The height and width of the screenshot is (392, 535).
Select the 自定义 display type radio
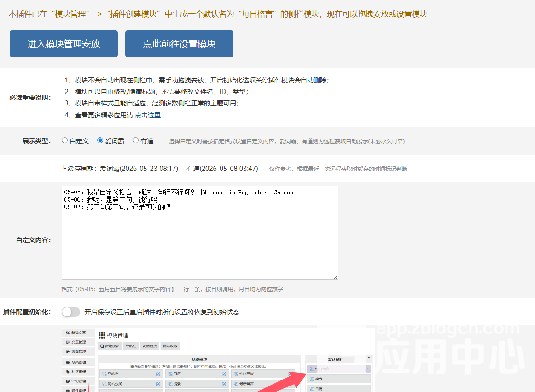(x=64, y=140)
